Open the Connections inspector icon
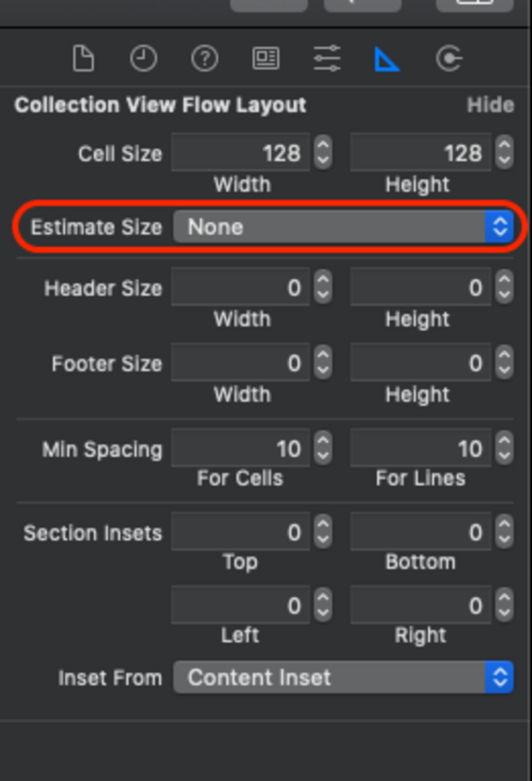 click(x=449, y=59)
